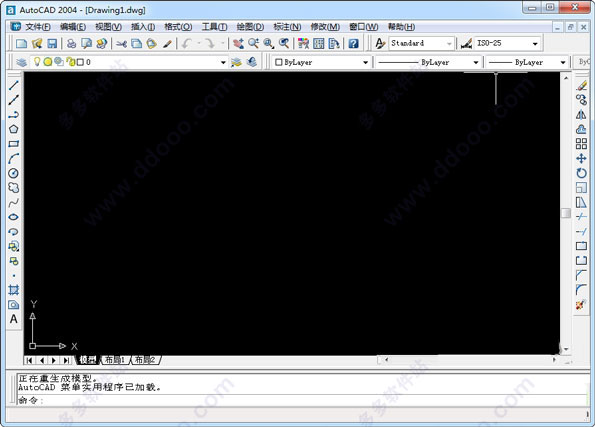
Task: Select the multiline Text tool
Action: (x=14, y=319)
